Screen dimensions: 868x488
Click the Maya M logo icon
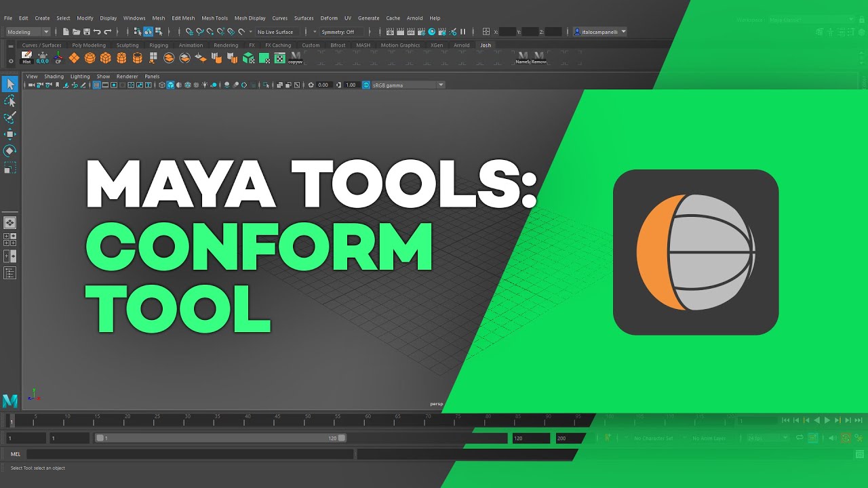point(10,401)
